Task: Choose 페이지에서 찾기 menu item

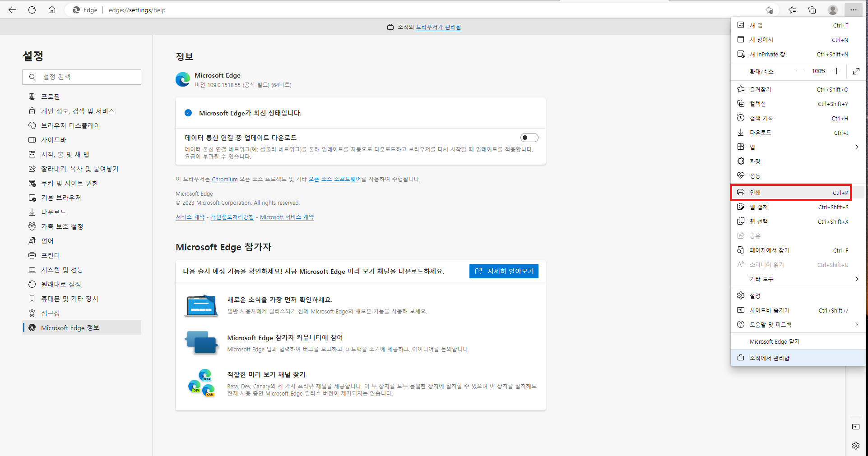Action: coord(798,250)
